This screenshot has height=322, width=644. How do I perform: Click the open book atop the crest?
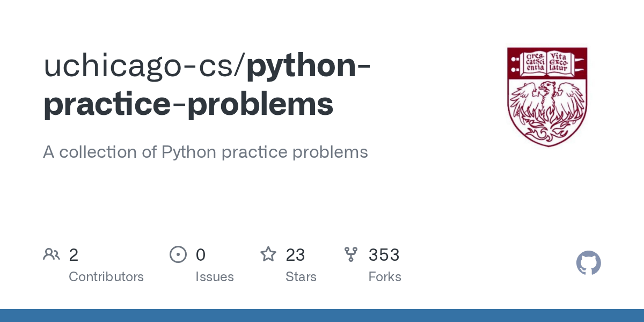pos(547,63)
